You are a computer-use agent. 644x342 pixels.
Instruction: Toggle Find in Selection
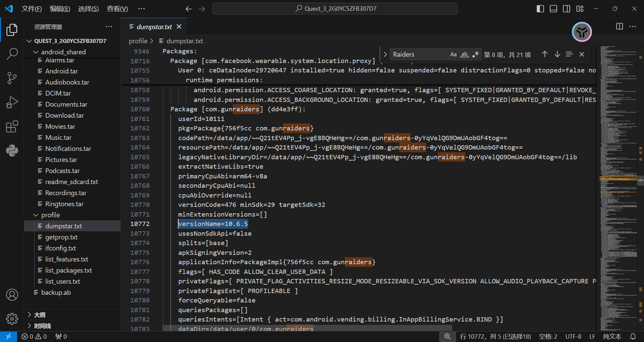(x=569, y=54)
